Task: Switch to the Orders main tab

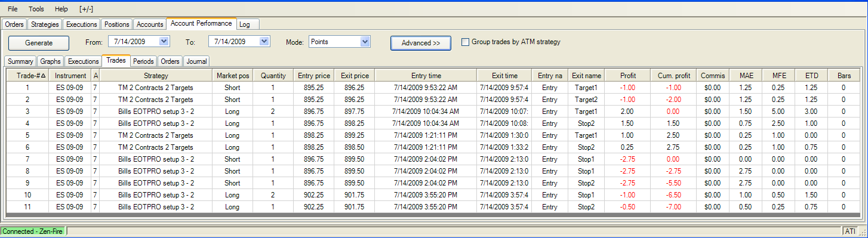Action: click(14, 24)
